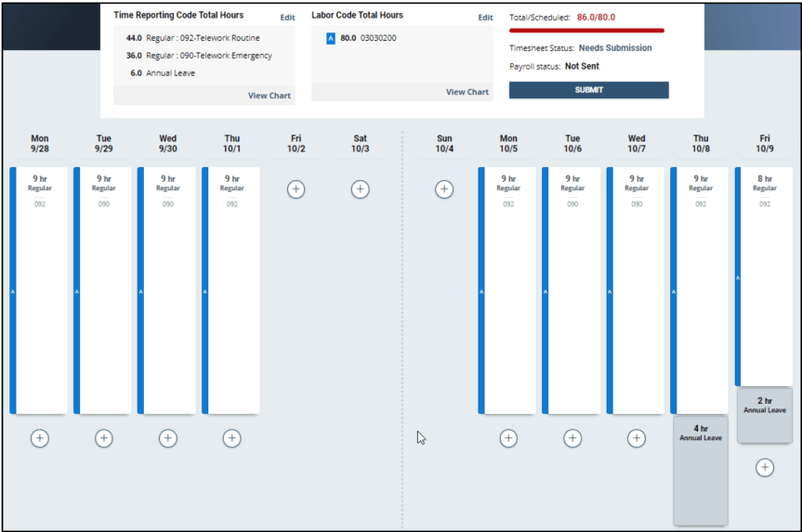Image resolution: width=802 pixels, height=532 pixels.
Task: Click plus icon below Wed 9/30 block
Action: tap(167, 438)
